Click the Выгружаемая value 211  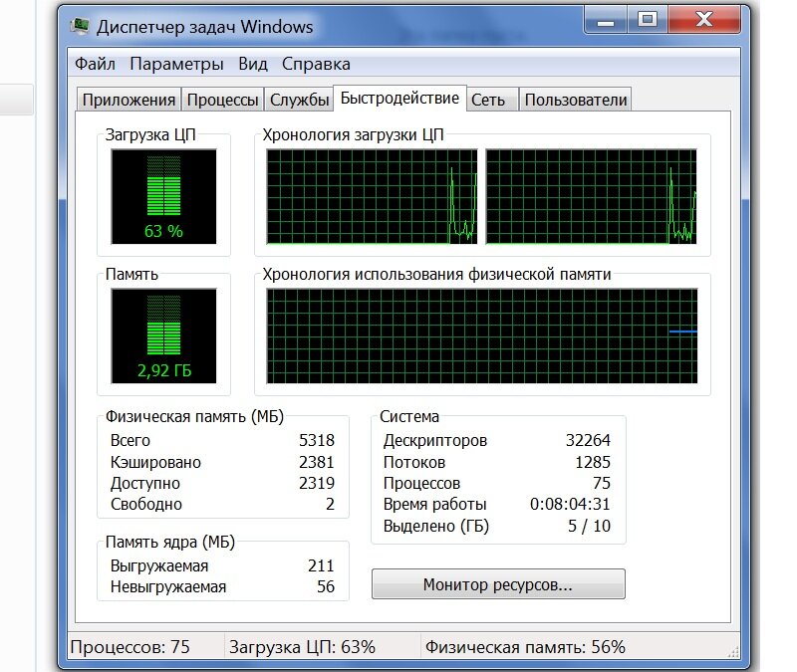[x=321, y=565]
